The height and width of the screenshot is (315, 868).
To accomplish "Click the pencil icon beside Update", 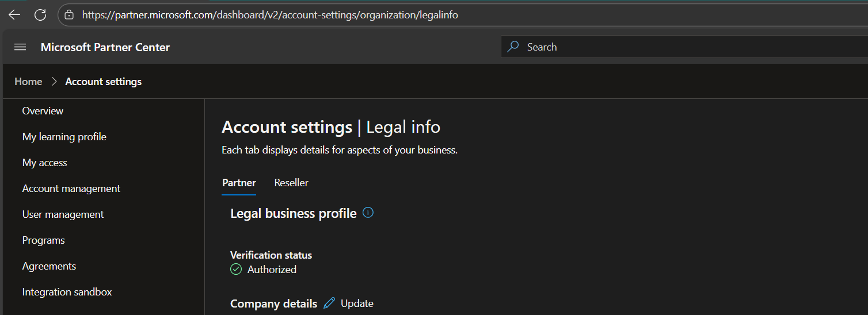I will pyautogui.click(x=329, y=303).
